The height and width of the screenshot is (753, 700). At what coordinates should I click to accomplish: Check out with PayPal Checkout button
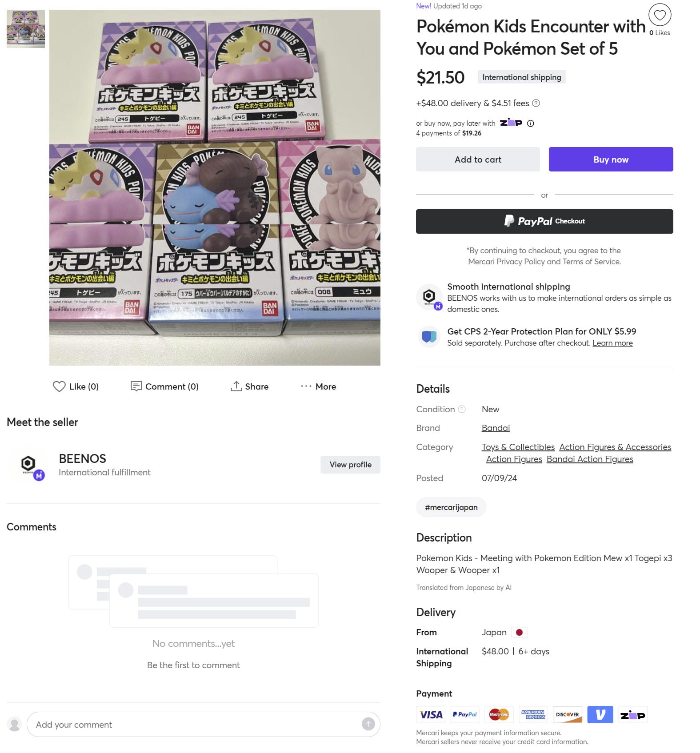[x=544, y=221]
